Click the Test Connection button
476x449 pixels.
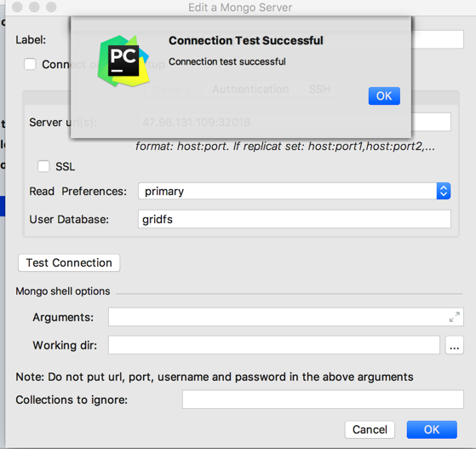coord(69,262)
